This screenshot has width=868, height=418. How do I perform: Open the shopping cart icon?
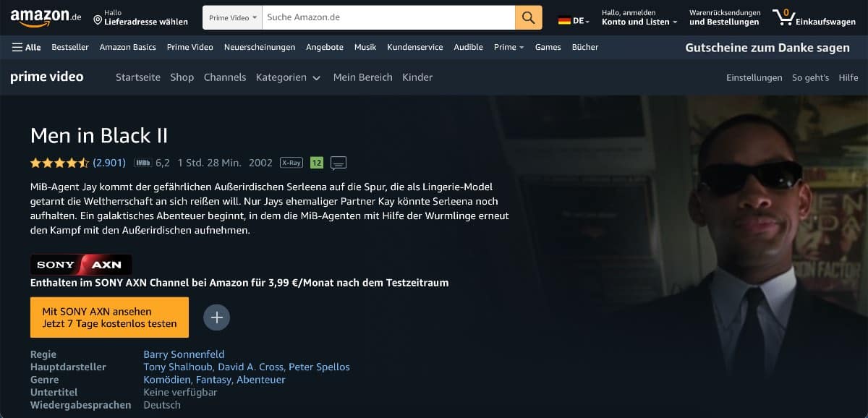point(783,17)
